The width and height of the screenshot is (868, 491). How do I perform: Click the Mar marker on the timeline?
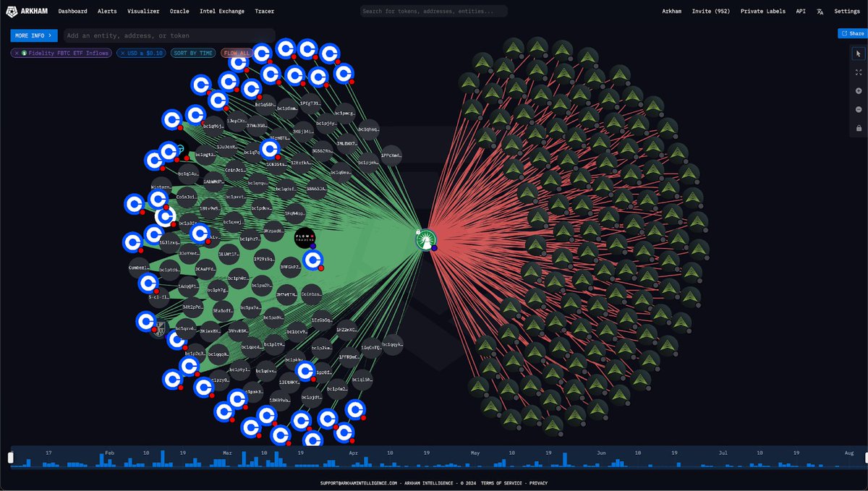(227, 453)
